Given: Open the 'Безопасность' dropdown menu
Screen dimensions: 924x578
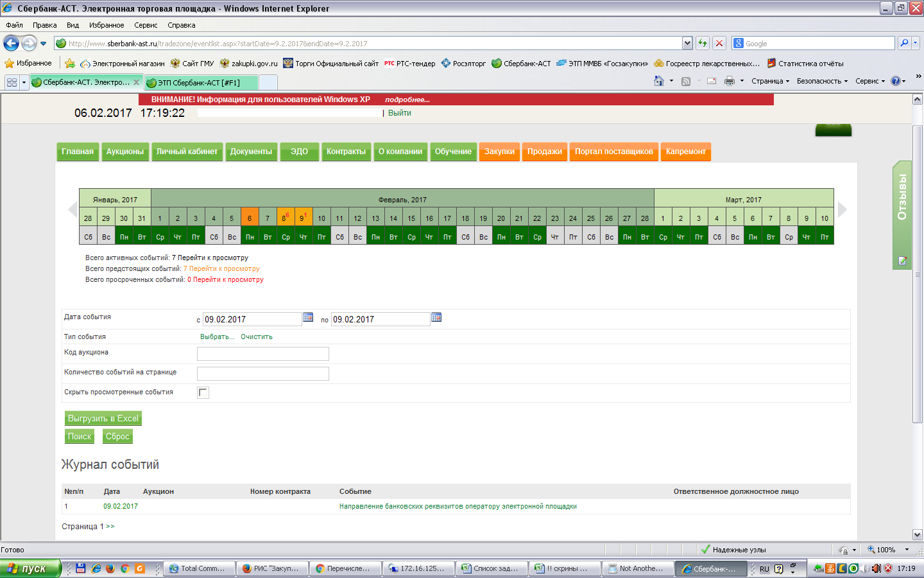Looking at the screenshot, I should click(822, 81).
